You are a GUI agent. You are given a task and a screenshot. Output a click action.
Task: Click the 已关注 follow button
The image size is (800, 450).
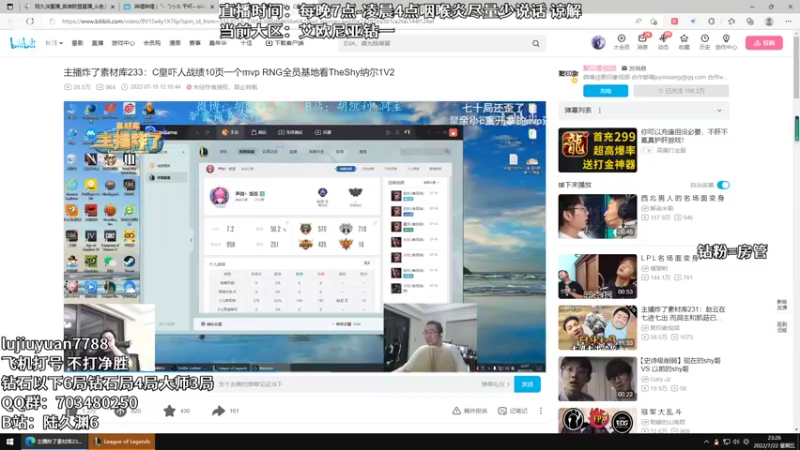[681, 91]
